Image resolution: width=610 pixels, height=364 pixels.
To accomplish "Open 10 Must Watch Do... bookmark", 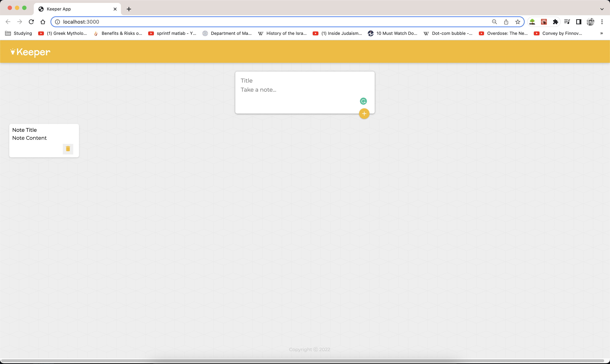I will click(392, 33).
